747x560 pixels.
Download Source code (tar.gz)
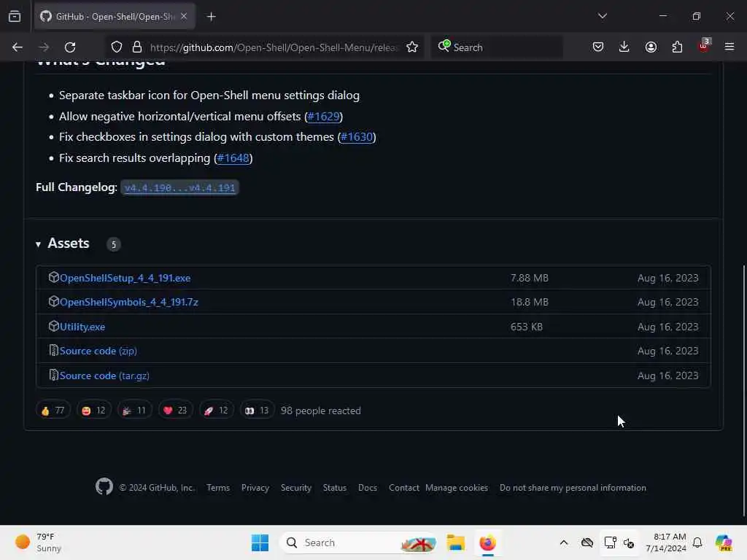[104, 376]
